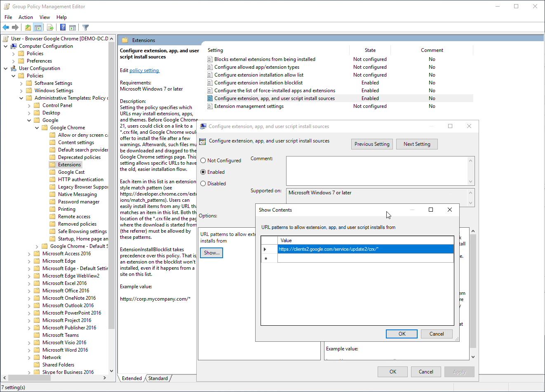Switch to the Standard tab

pos(158,378)
